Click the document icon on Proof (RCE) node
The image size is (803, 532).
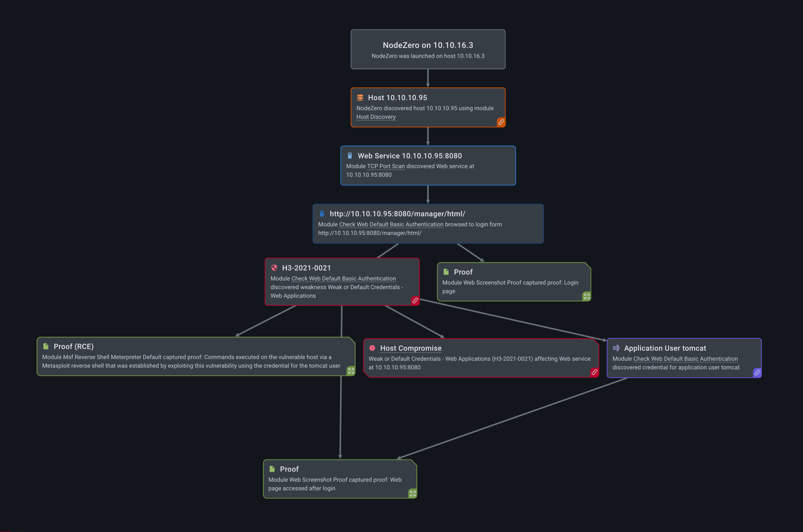click(46, 346)
